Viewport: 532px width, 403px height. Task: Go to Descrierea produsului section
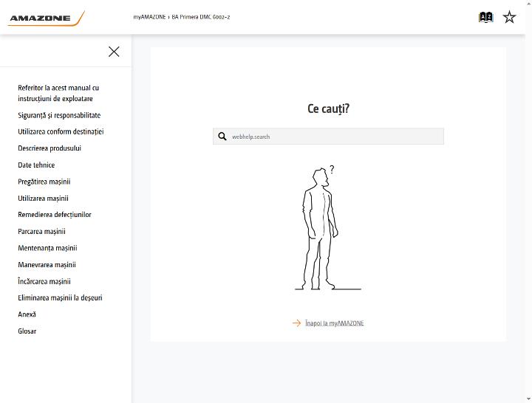50,148
